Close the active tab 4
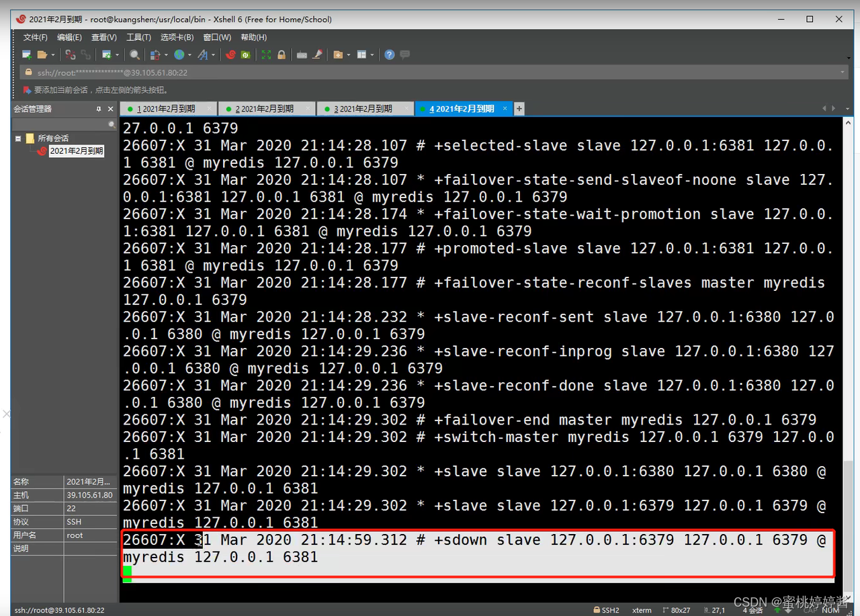The width and height of the screenshot is (860, 616). click(x=503, y=108)
